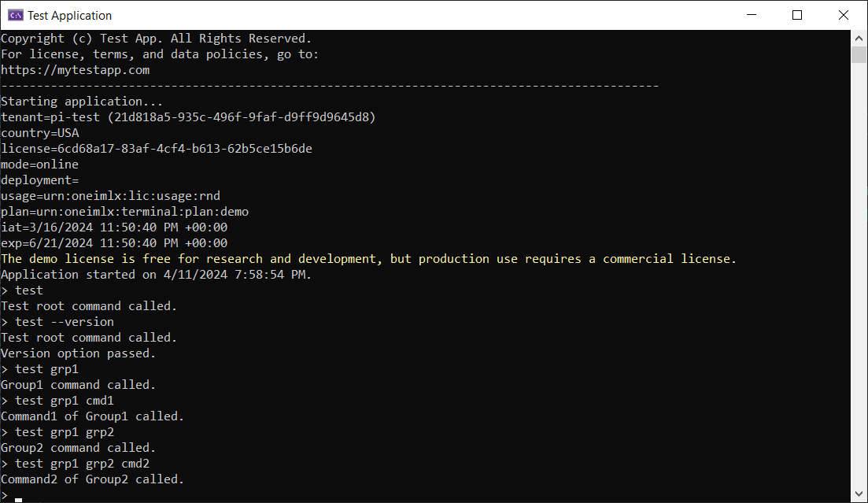The width and height of the screenshot is (868, 503).
Task: Click the scrollbar down arrow
Action: (859, 495)
